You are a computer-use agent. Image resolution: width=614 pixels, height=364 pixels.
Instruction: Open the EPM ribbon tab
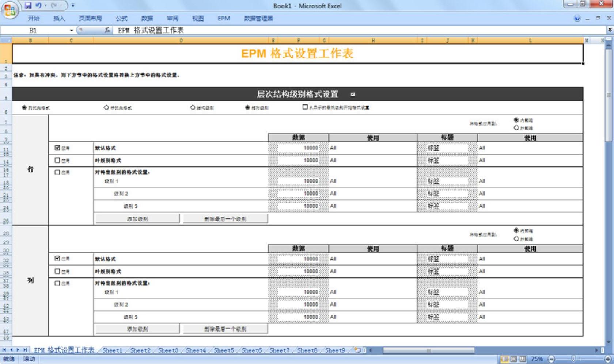(224, 18)
